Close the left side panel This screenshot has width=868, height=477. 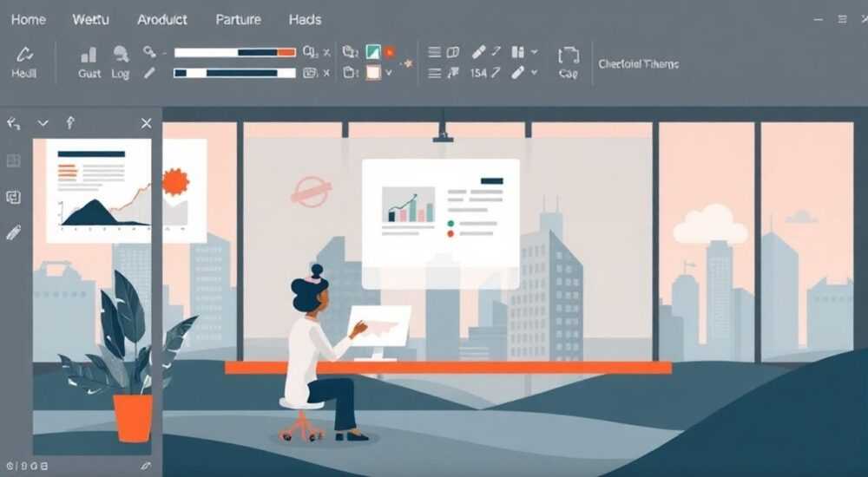click(x=146, y=123)
